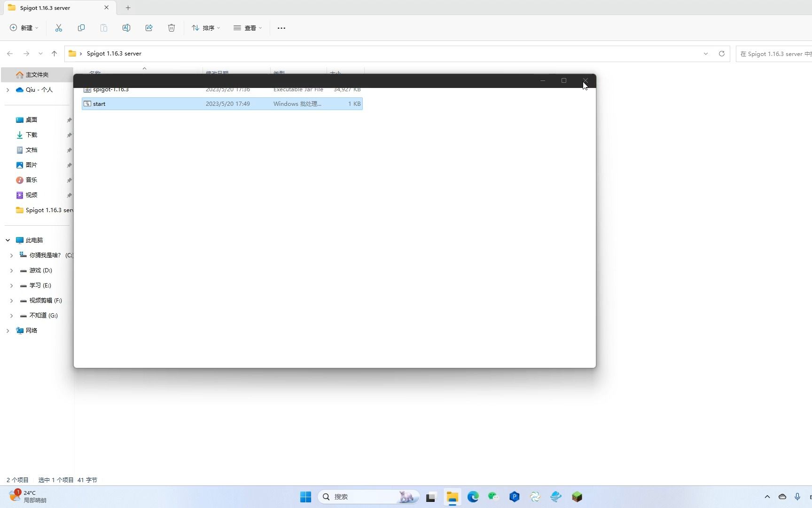Click the Delete trash can icon
Screen dimensions: 812x508
coord(172,28)
